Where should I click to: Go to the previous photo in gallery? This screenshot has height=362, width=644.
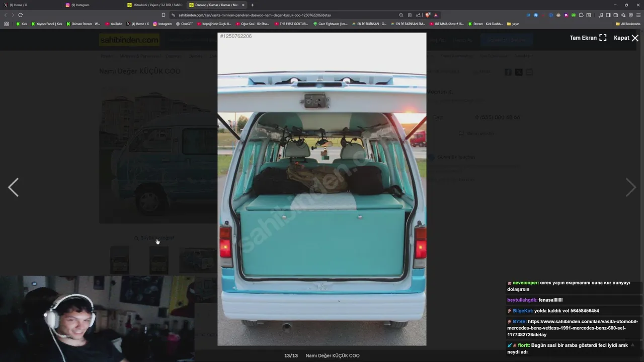click(14, 187)
